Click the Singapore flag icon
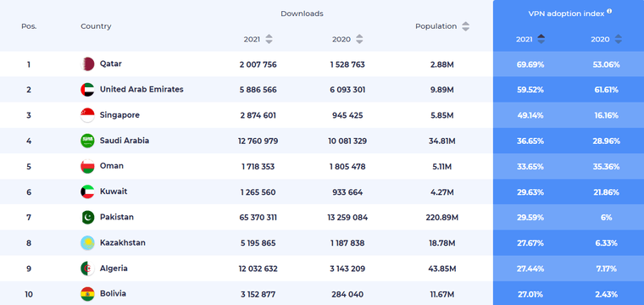The image size is (644, 305). click(x=87, y=115)
